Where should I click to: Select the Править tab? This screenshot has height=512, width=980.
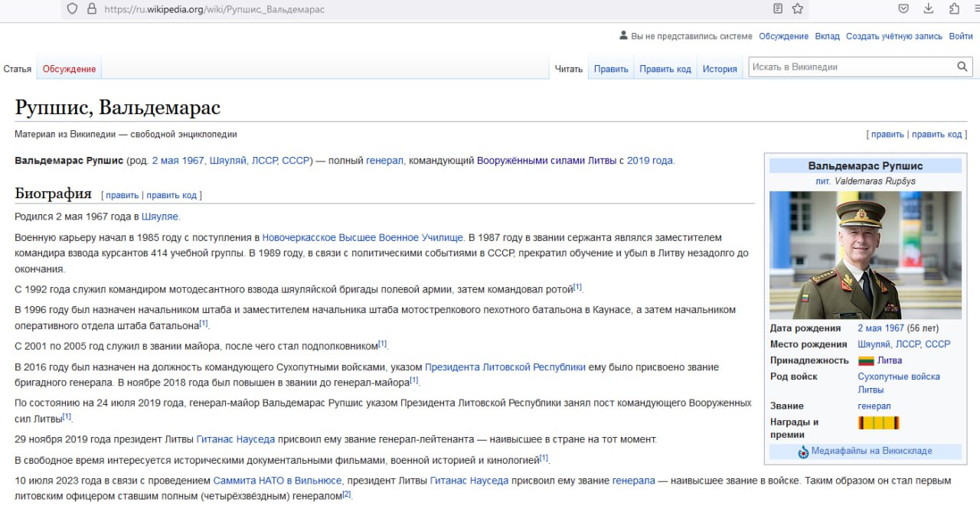(611, 69)
